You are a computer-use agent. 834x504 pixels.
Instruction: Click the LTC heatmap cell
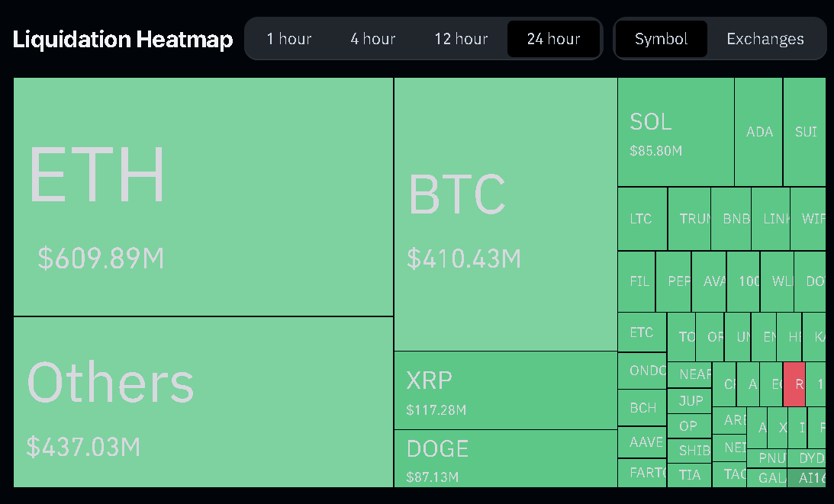tap(642, 219)
